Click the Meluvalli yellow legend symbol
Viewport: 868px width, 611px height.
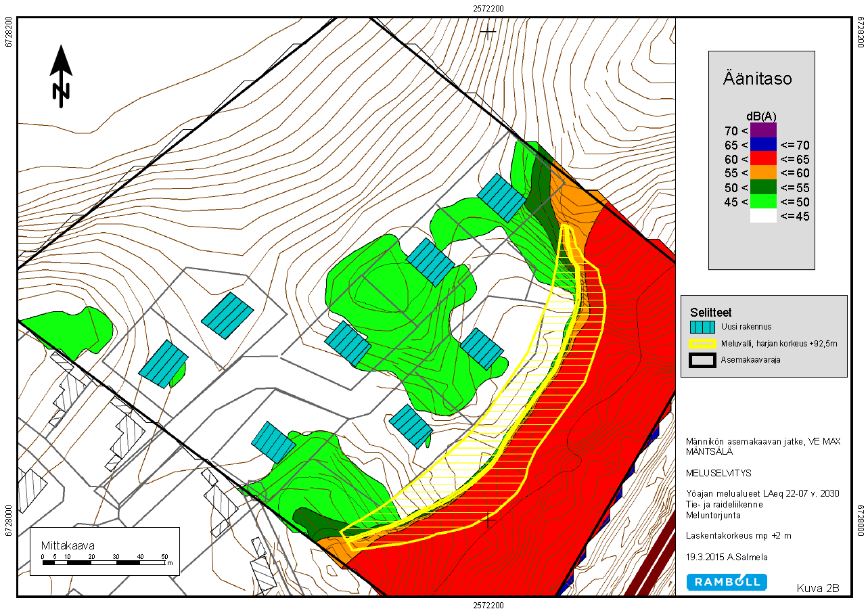(702, 343)
